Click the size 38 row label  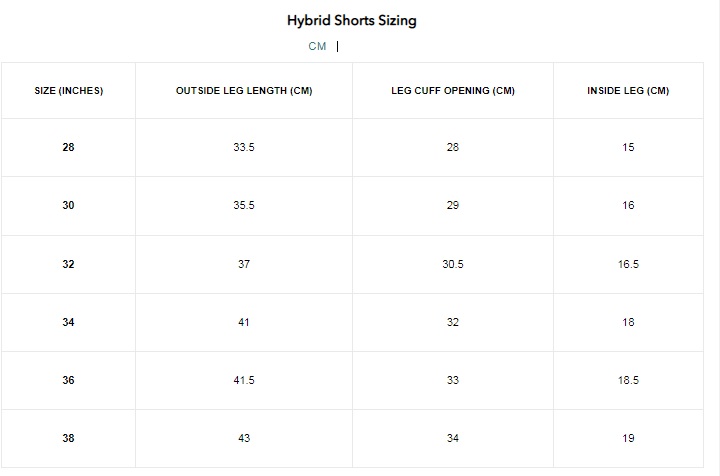pos(68,438)
